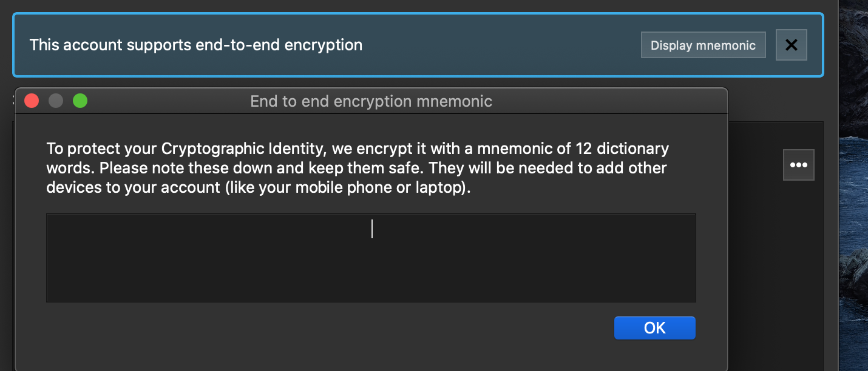Select the empty mnemonic display area
The height and width of the screenshot is (371, 868).
pyautogui.click(x=371, y=257)
